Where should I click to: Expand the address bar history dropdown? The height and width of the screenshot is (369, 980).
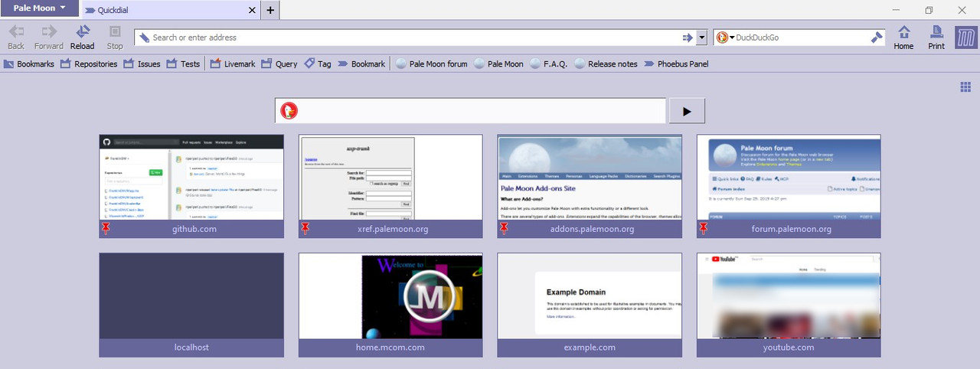(x=702, y=38)
